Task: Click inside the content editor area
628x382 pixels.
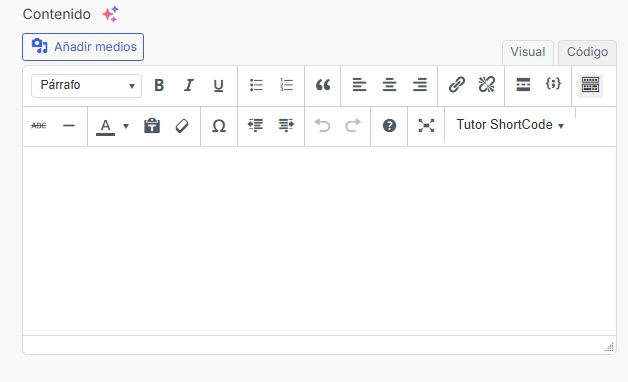Action: coord(319,241)
